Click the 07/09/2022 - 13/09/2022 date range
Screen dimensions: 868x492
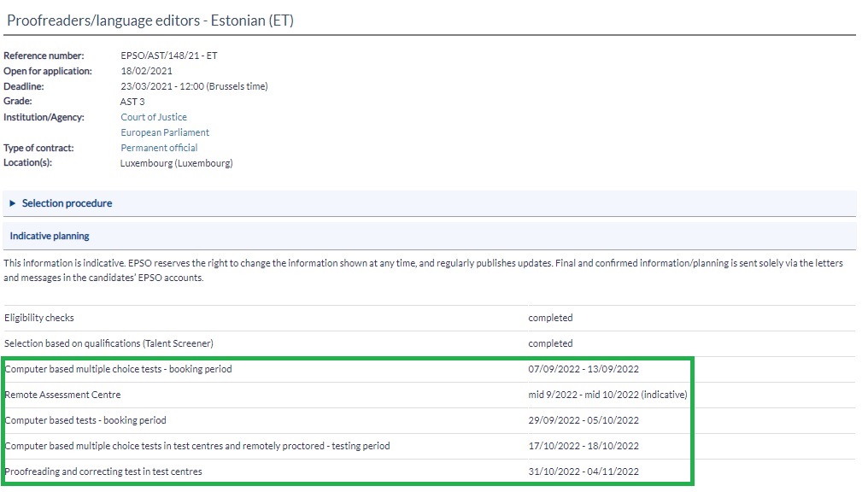tap(584, 369)
